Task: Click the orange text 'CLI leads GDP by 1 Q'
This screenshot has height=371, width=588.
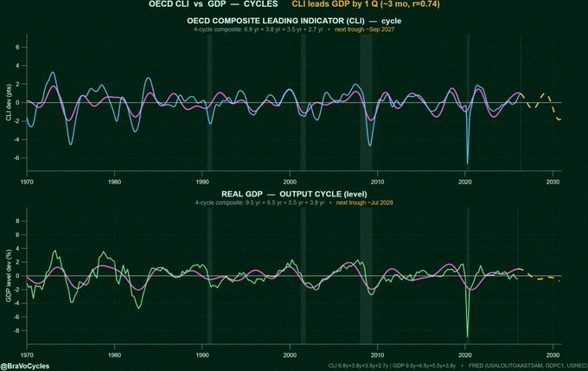Action: [x=330, y=4]
